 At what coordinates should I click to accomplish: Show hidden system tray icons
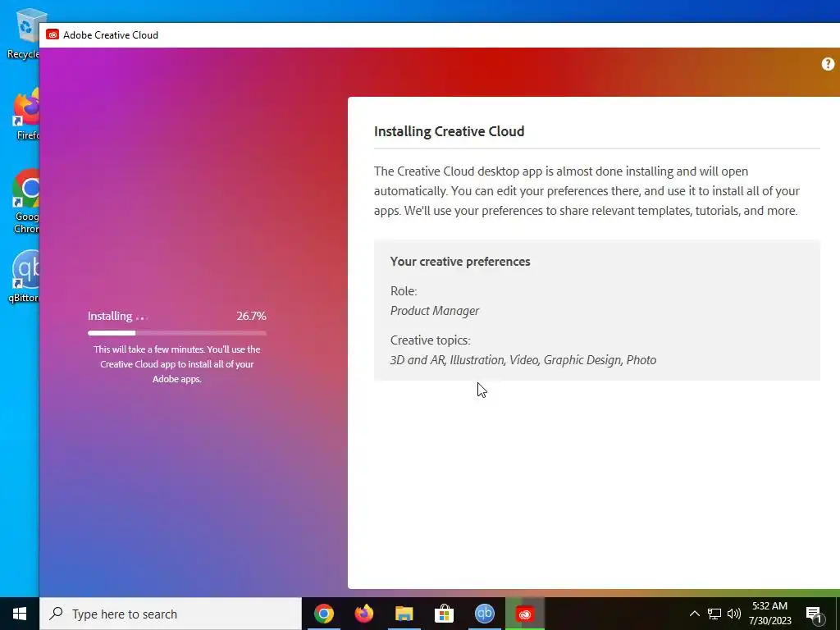(694, 614)
